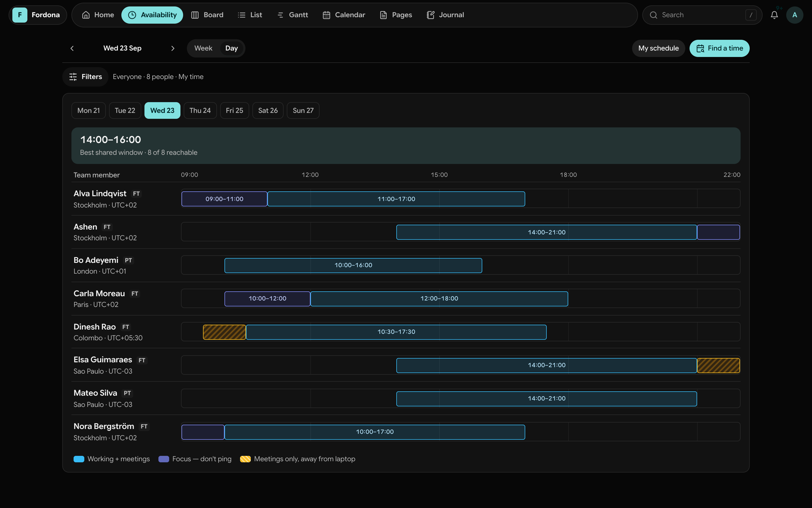Viewport: 812px width, 508px height.
Task: Open the Calendar view
Action: (x=344, y=15)
